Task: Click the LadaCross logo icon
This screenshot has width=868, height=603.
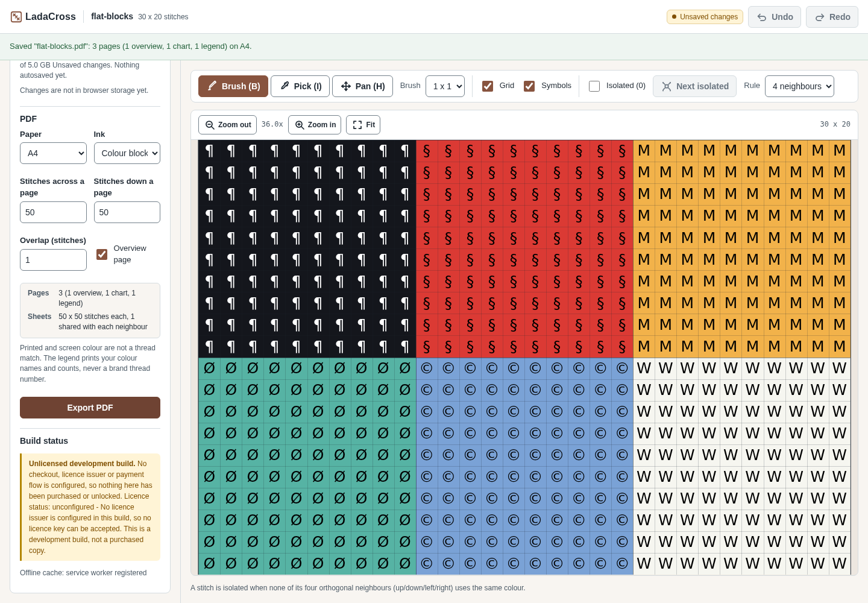Action: coord(16,17)
